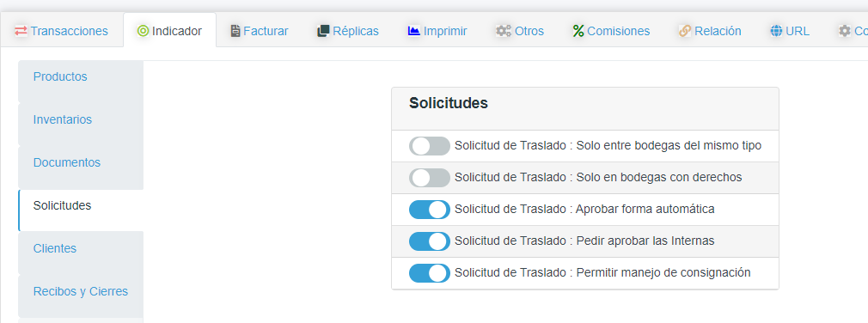Click the Réplicas copy icon
The height and width of the screenshot is (323, 868).
[x=323, y=31]
